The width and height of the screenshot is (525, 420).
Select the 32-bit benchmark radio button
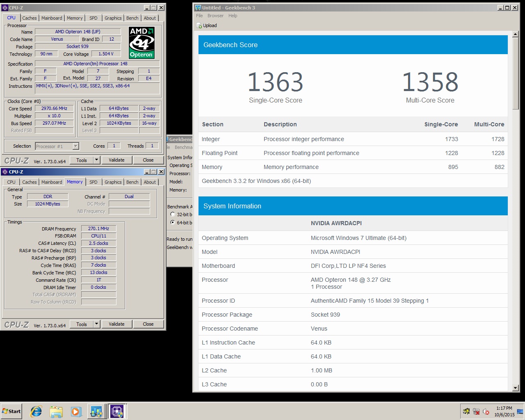tap(173, 214)
